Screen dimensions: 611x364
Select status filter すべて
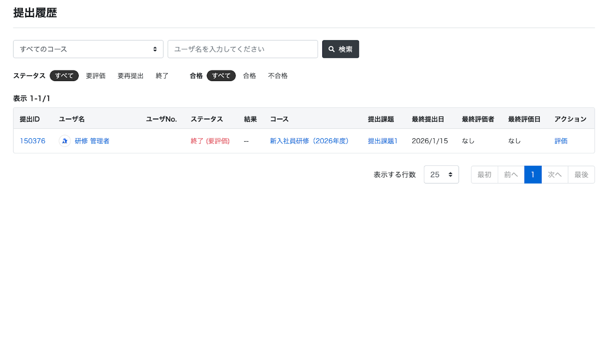pos(64,76)
